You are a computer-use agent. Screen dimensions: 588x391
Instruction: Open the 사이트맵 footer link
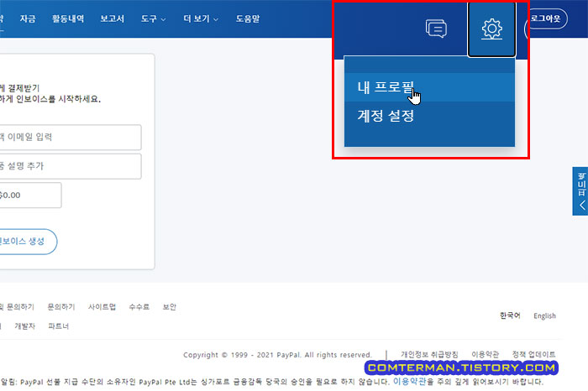[x=102, y=307]
